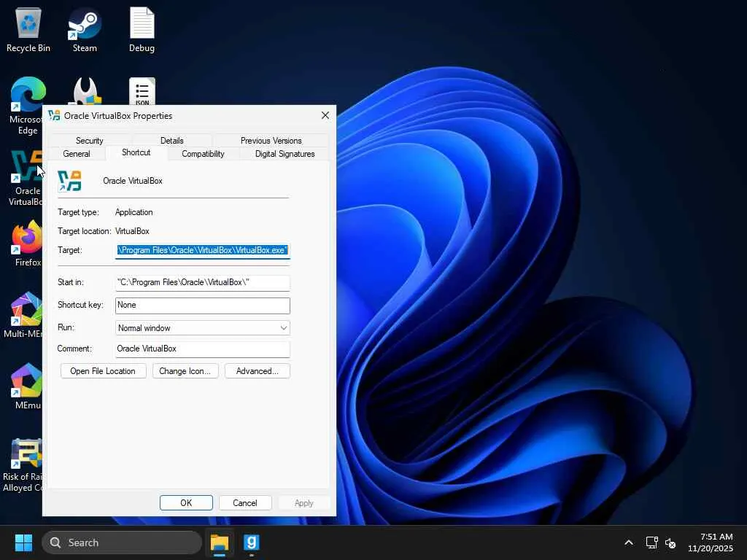Viewport: 747px width, 560px height.
Task: Click the Target location value VirtualBox
Action: coord(133,231)
